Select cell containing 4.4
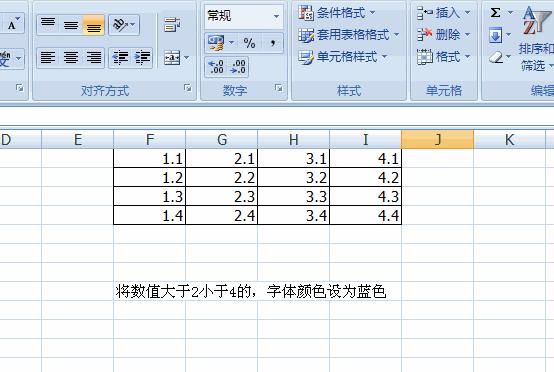Screen dimensions: 554x372 (366, 215)
